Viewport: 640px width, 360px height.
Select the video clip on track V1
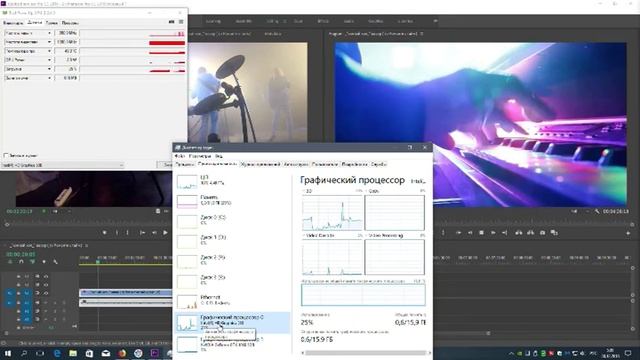[x=126, y=292]
